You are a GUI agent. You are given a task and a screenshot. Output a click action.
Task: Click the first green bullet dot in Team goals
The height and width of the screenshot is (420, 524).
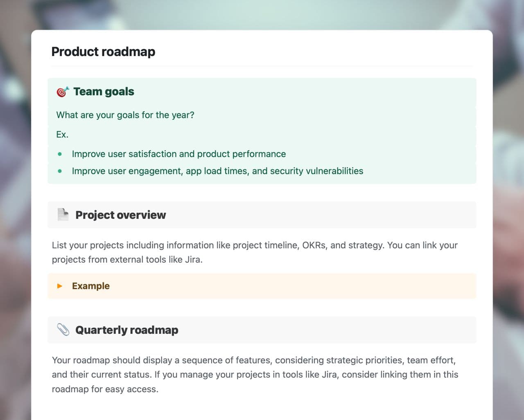pos(60,154)
